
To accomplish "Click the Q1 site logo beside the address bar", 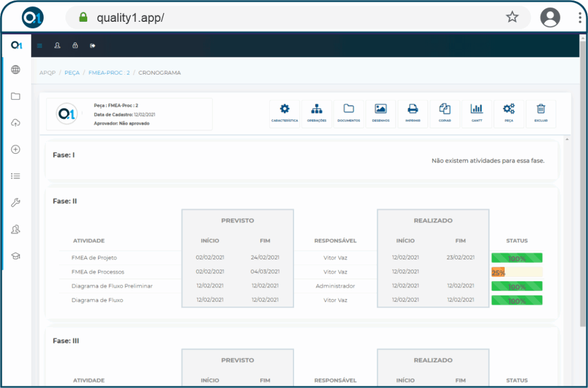I will click(33, 18).
